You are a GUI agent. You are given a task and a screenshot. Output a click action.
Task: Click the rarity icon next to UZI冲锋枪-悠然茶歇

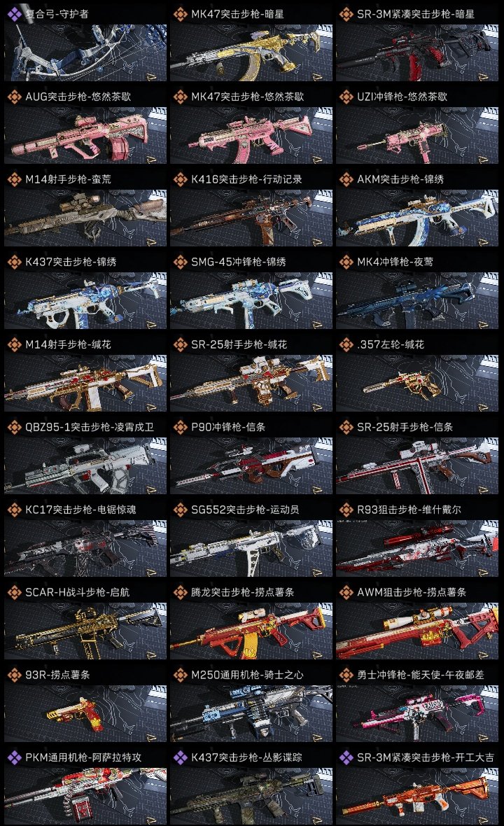(x=346, y=97)
